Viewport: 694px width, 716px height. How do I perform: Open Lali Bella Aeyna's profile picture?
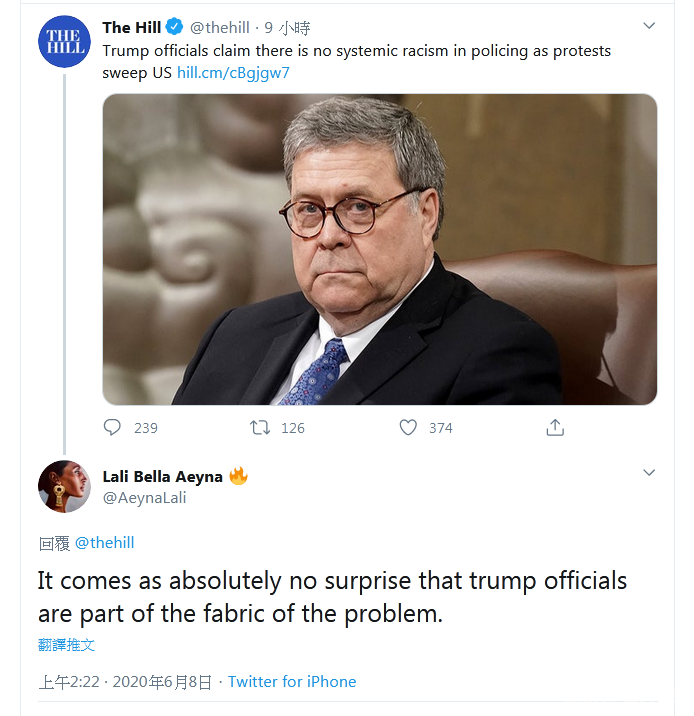point(64,486)
